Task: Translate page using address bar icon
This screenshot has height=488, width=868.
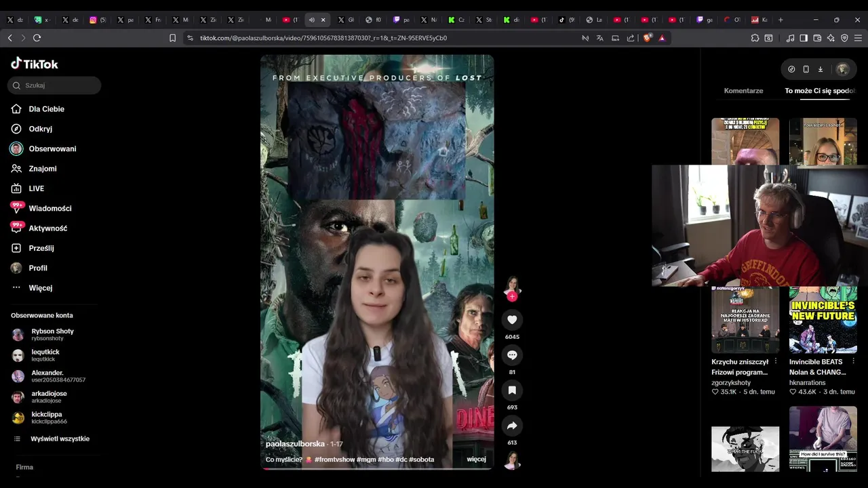Action: pyautogui.click(x=599, y=38)
